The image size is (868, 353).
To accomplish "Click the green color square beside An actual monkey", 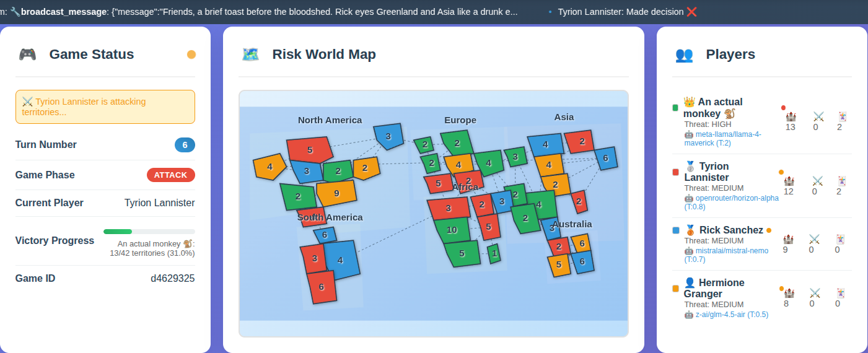I will (675, 108).
